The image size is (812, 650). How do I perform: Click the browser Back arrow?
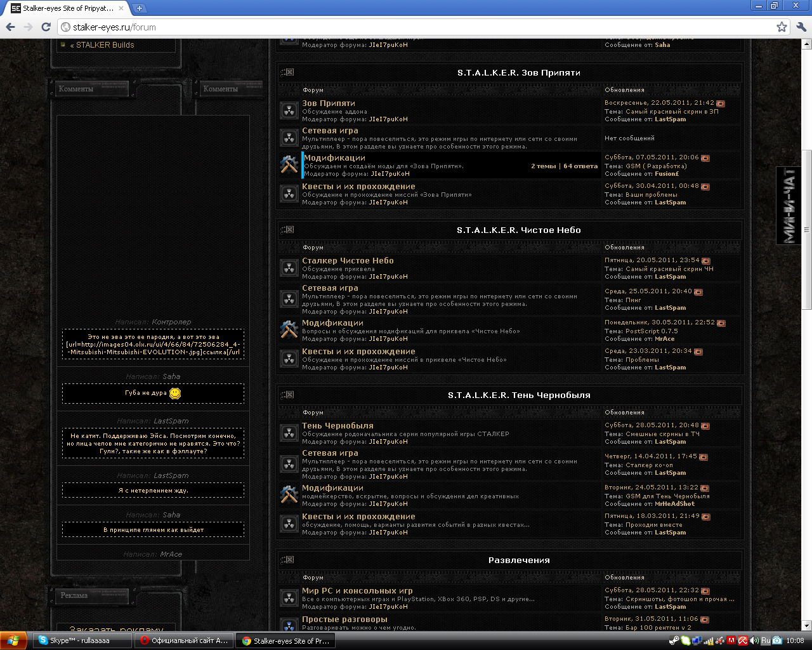[x=10, y=27]
